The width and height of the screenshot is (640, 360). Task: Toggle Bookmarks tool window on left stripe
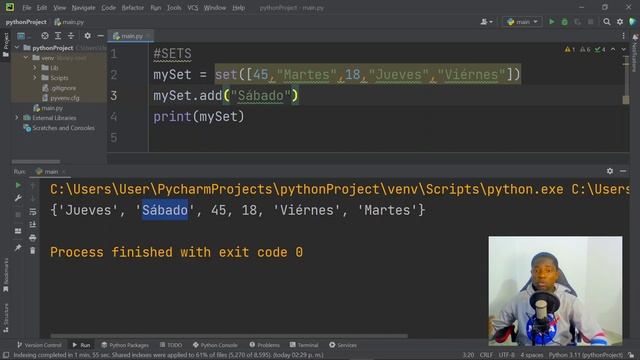coord(6,275)
